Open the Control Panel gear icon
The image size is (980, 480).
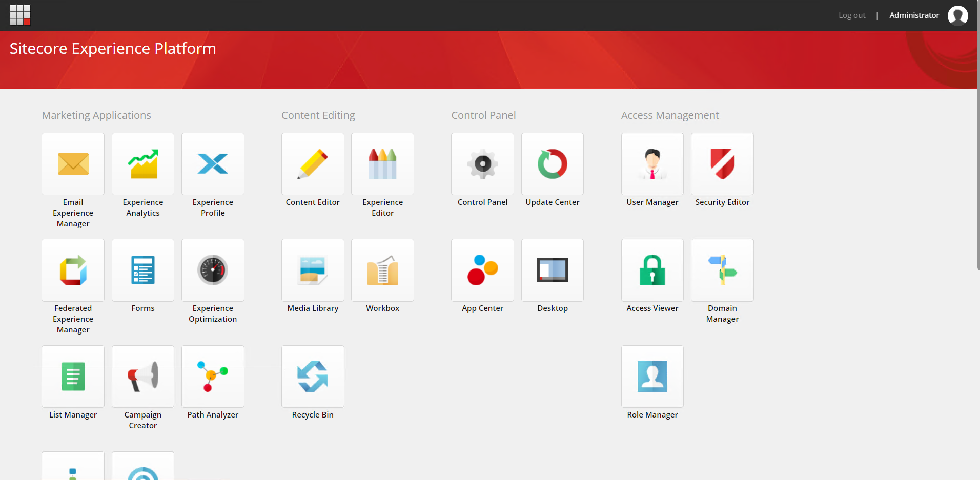click(482, 164)
